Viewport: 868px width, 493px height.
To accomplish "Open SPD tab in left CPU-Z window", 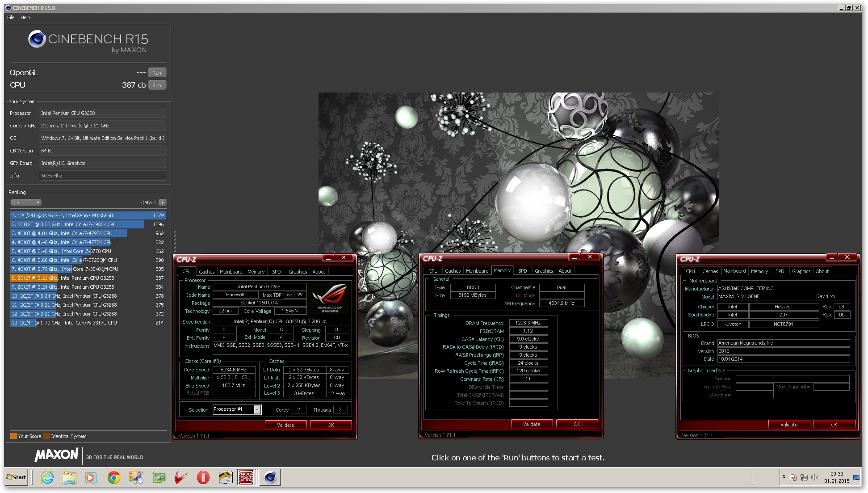I will click(x=277, y=272).
